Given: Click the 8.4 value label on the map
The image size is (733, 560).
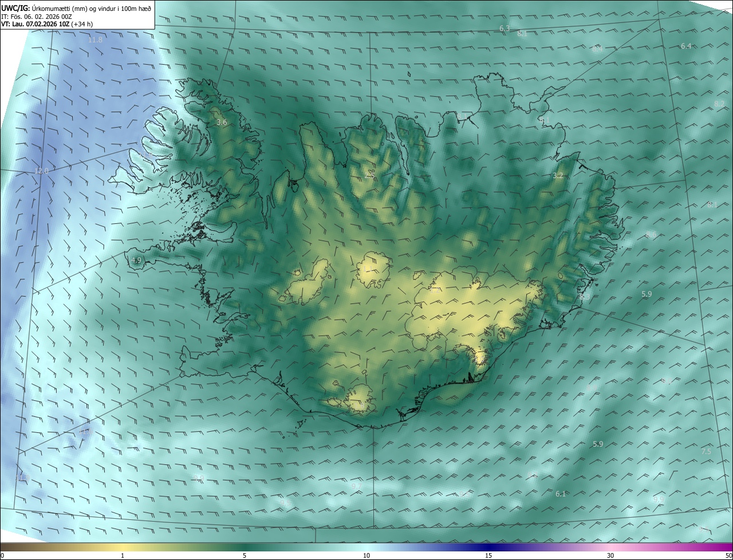Looking at the screenshot, I should [x=597, y=49].
